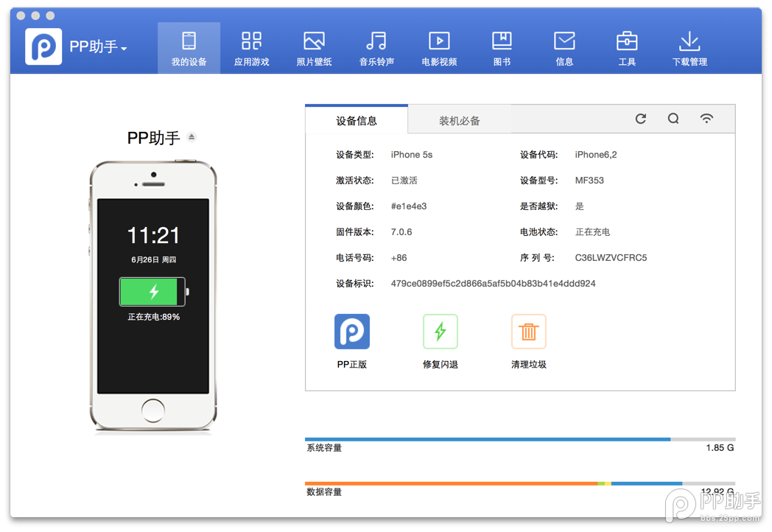The image size is (772, 532).
Task: Click the magnifier search icon
Action: pos(673,119)
